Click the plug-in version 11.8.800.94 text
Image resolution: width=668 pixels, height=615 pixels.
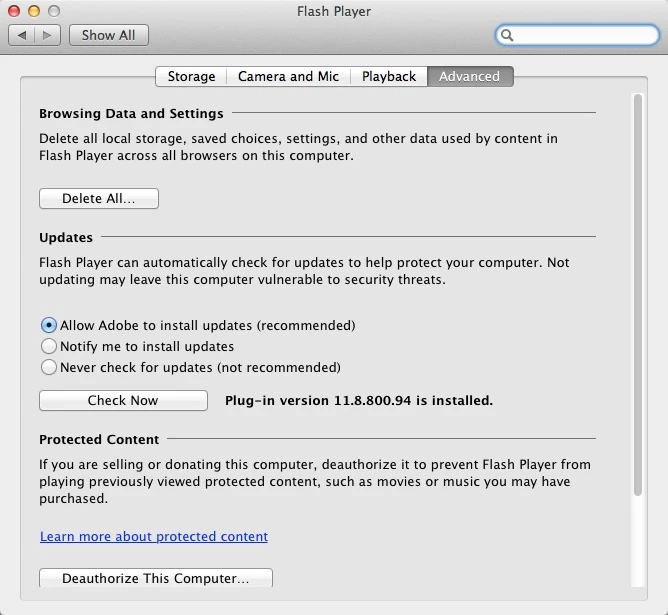[359, 400]
